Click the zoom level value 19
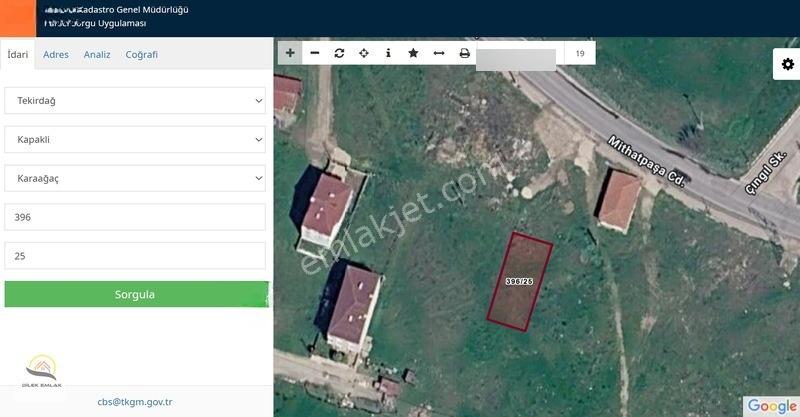 (580, 53)
